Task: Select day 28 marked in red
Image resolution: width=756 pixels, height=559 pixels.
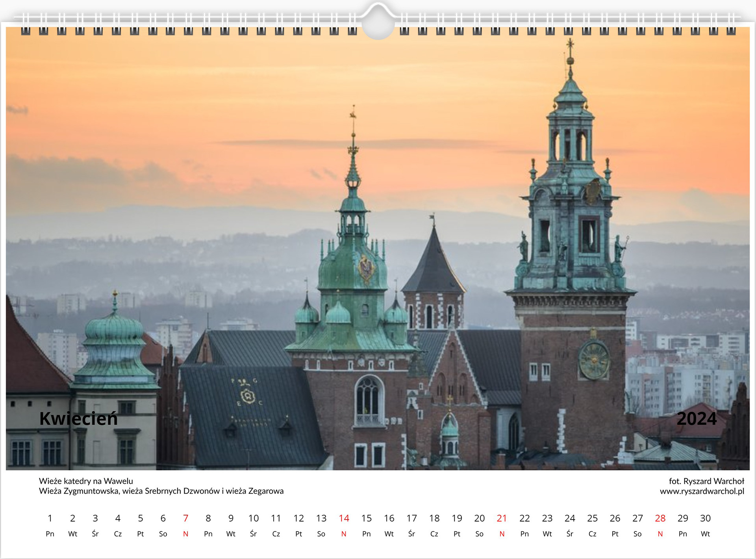Action: click(x=660, y=518)
